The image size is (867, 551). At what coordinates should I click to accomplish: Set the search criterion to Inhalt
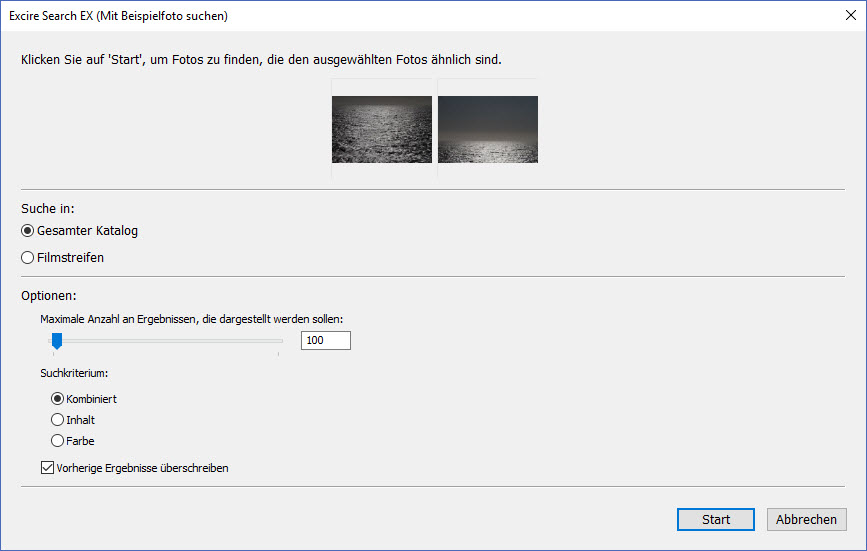[x=57, y=420]
